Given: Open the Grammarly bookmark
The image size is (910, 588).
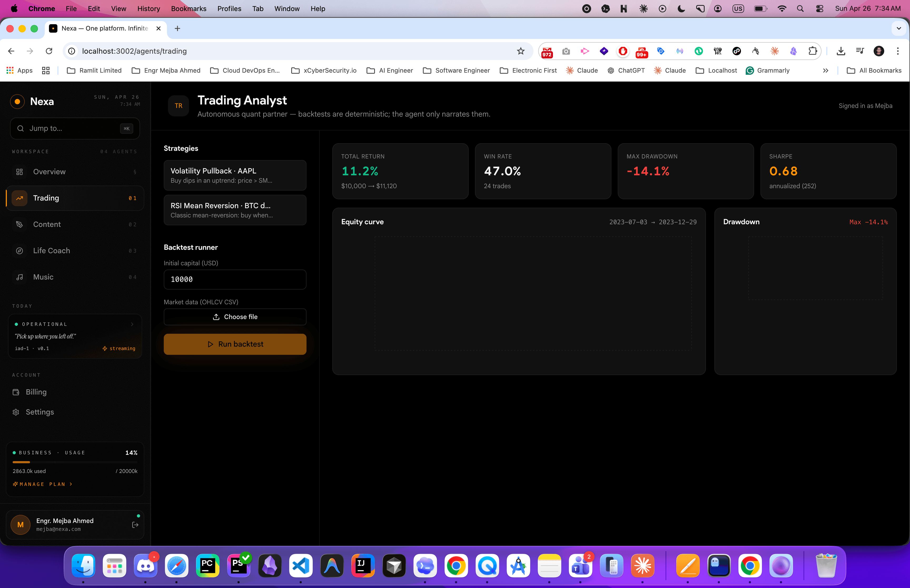Looking at the screenshot, I should 768,71.
